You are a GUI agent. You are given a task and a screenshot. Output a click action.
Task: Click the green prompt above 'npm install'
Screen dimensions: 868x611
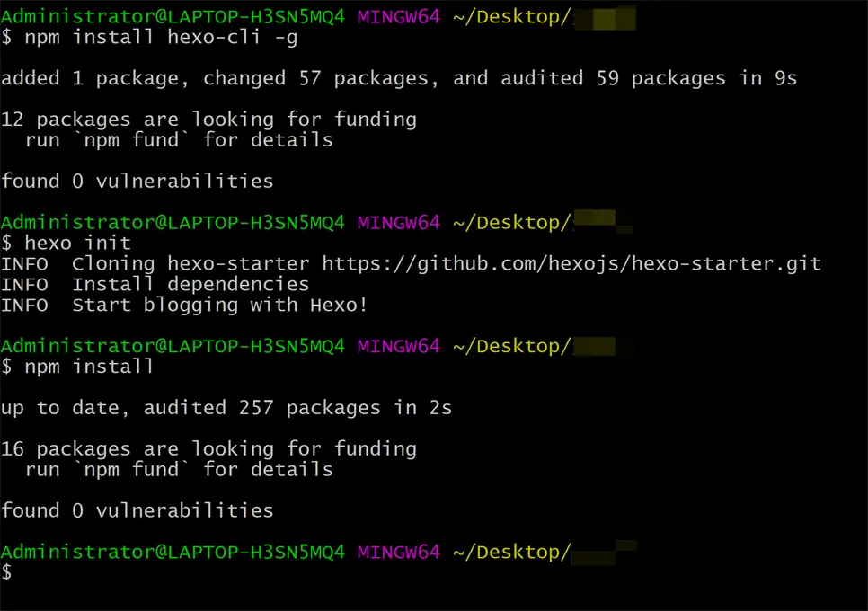click(x=173, y=346)
